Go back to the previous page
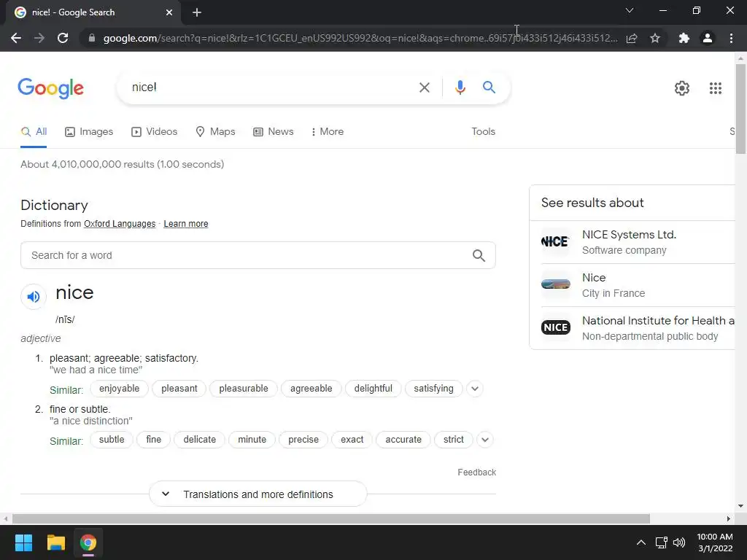The height and width of the screenshot is (560, 747). tap(16, 38)
